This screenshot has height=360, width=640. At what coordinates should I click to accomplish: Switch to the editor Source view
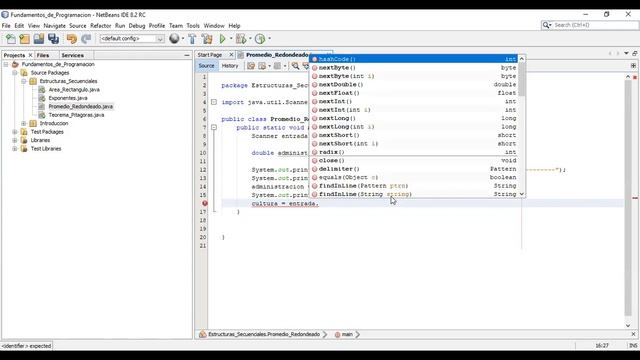point(206,66)
